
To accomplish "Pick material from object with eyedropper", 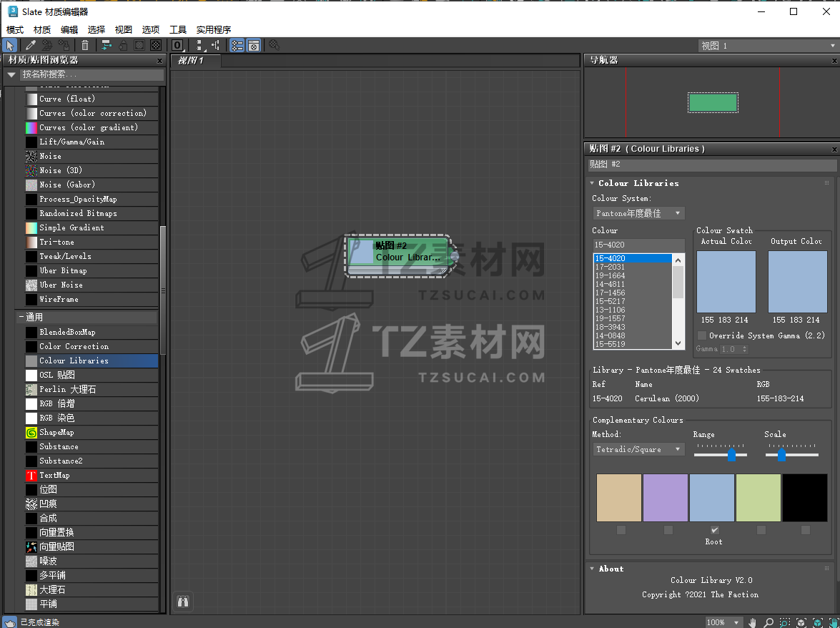I will 30,45.
